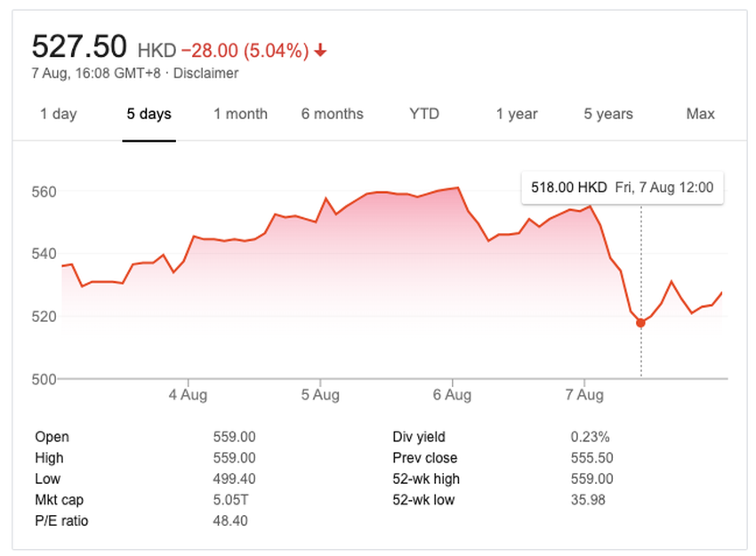Click the highlighted 518.00 data point marker

(639, 323)
